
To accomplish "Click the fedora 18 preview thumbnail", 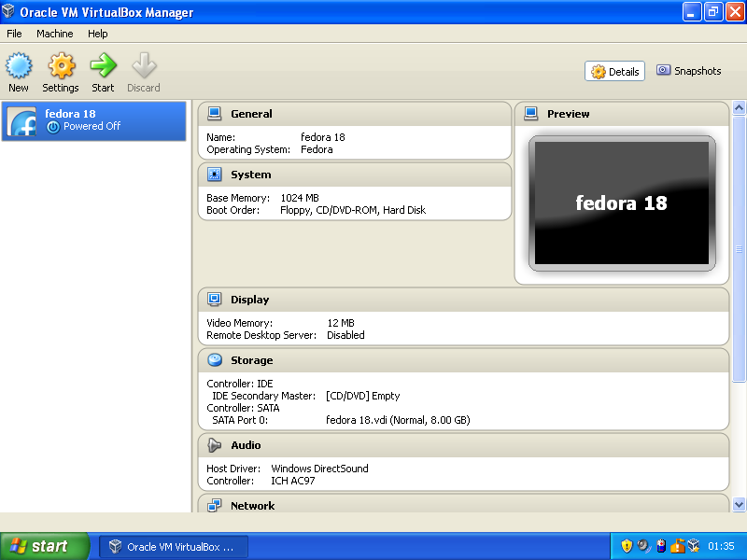I will (622, 203).
